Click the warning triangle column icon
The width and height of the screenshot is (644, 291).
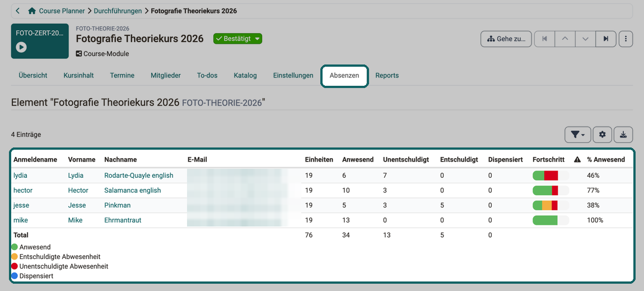[x=577, y=159]
